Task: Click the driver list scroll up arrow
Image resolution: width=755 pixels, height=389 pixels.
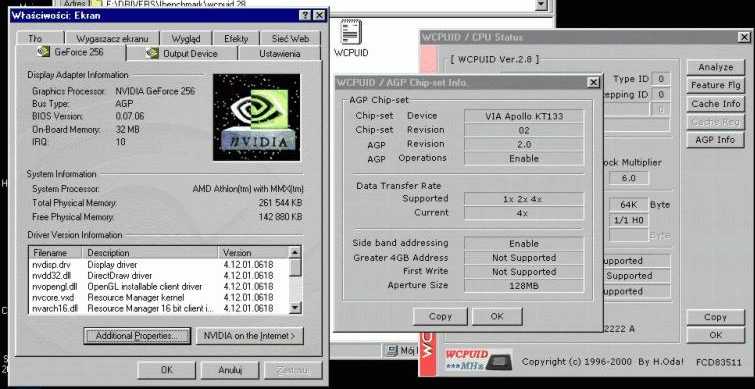Action: pos(296,252)
